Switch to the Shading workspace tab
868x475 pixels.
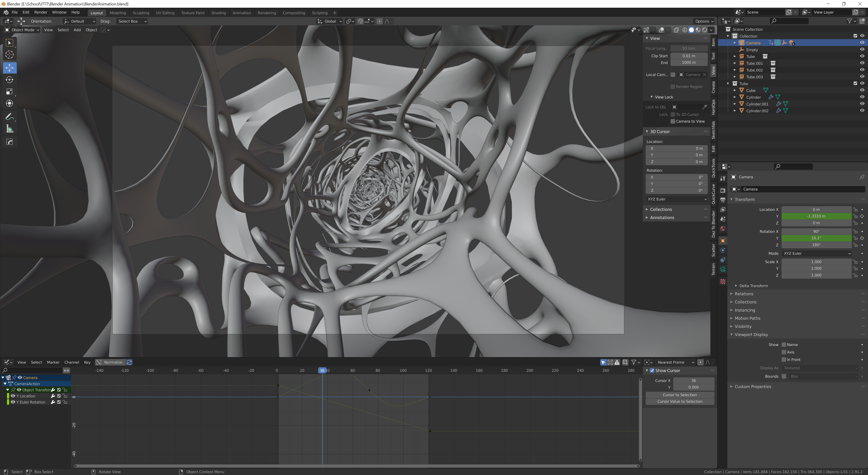coord(218,13)
